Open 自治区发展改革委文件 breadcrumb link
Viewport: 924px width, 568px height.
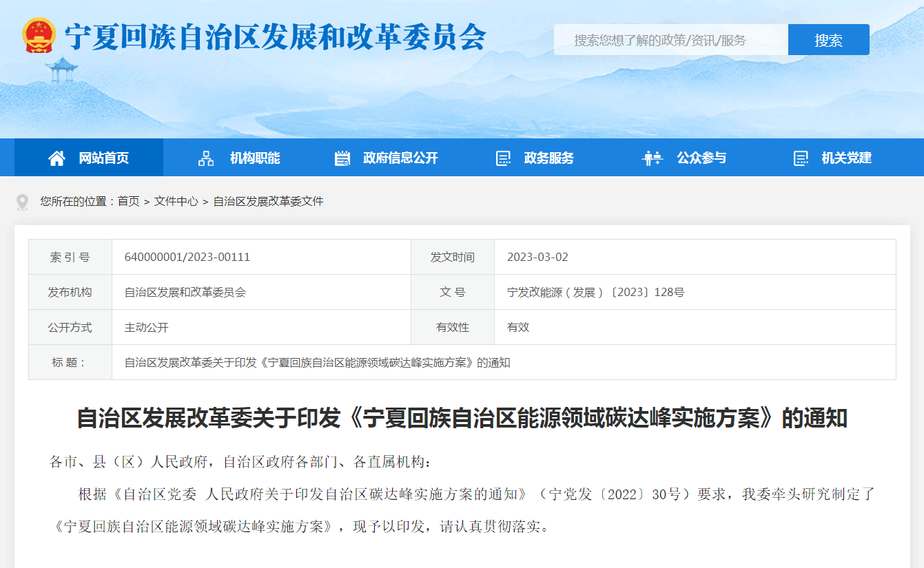tap(268, 201)
